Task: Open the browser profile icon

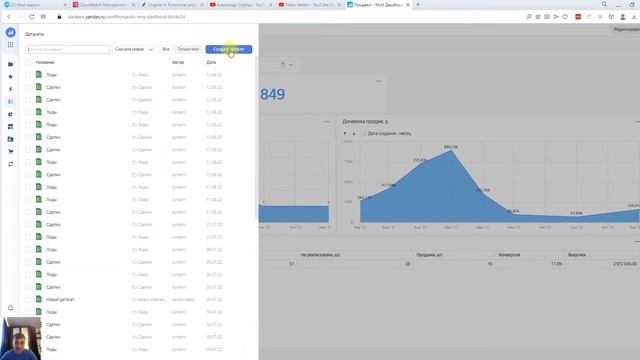Action: pos(623,17)
